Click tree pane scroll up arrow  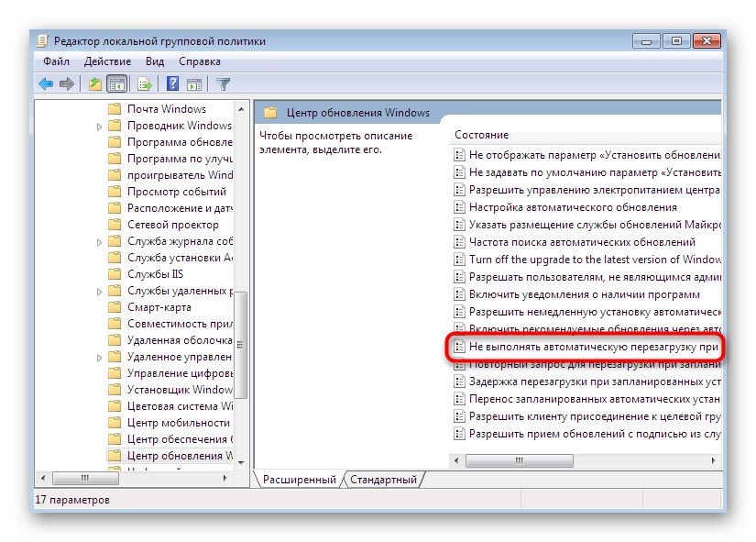point(241,109)
